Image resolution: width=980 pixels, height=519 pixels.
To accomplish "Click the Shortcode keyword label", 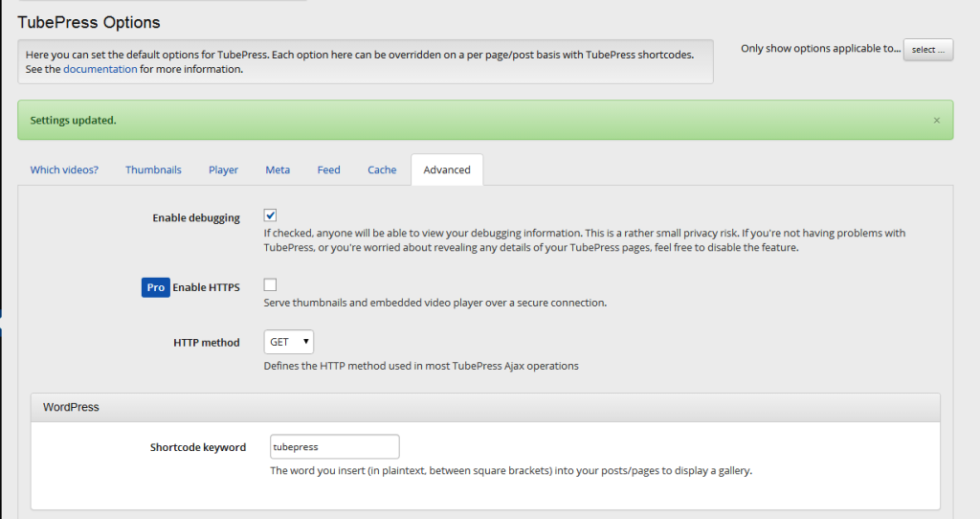I will point(198,448).
